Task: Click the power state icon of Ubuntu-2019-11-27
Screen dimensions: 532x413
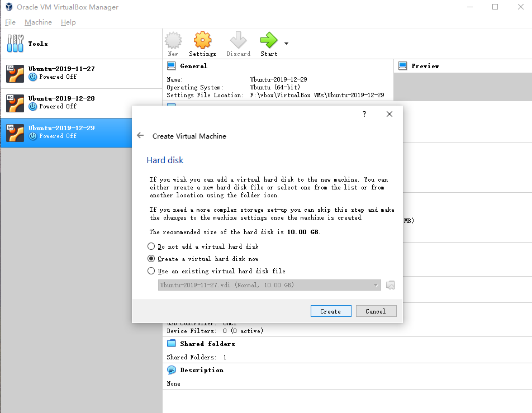Action: tap(32, 77)
